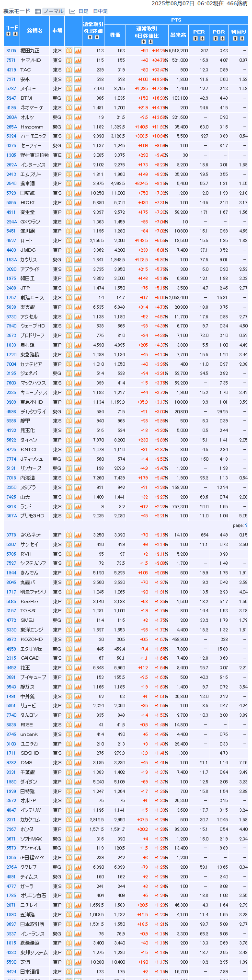The image size is (252, 980).
Task: Open book icon for 花王 row
Action: 69,667
